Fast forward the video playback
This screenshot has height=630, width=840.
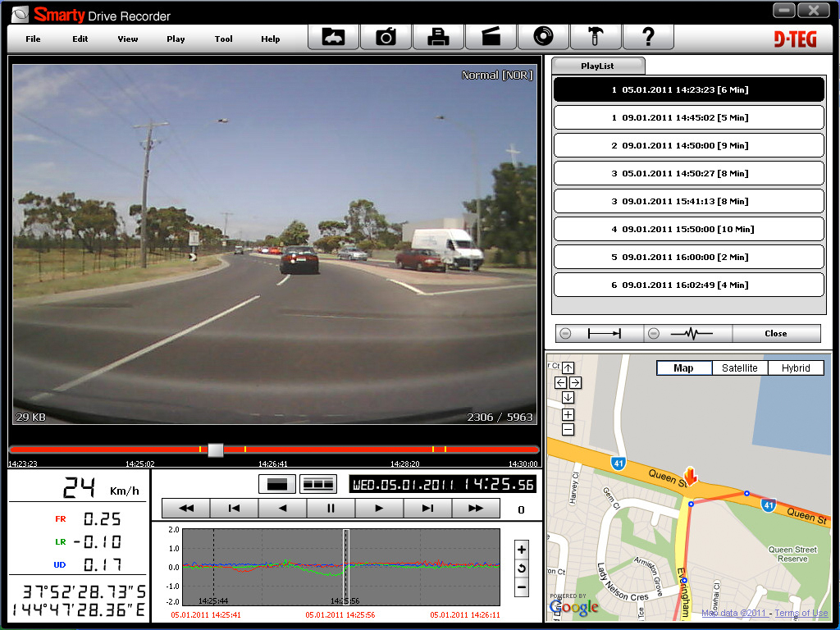tap(475, 509)
